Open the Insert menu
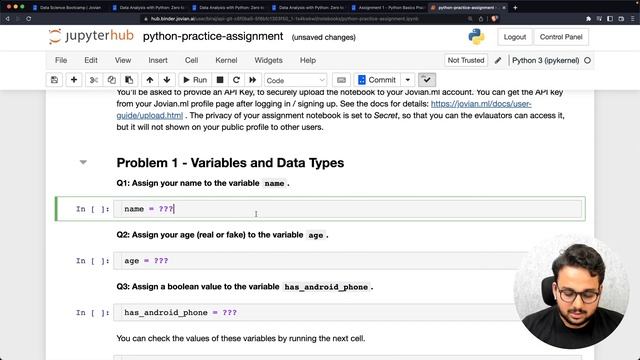 [158, 60]
